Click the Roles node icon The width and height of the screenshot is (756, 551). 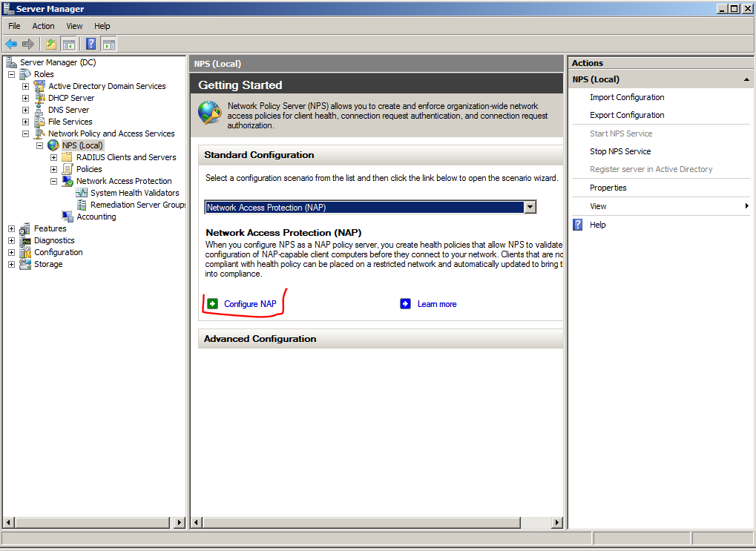point(25,74)
